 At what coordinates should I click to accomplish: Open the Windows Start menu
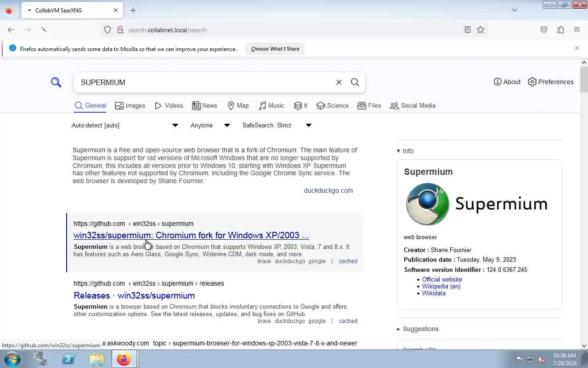pos(12,359)
